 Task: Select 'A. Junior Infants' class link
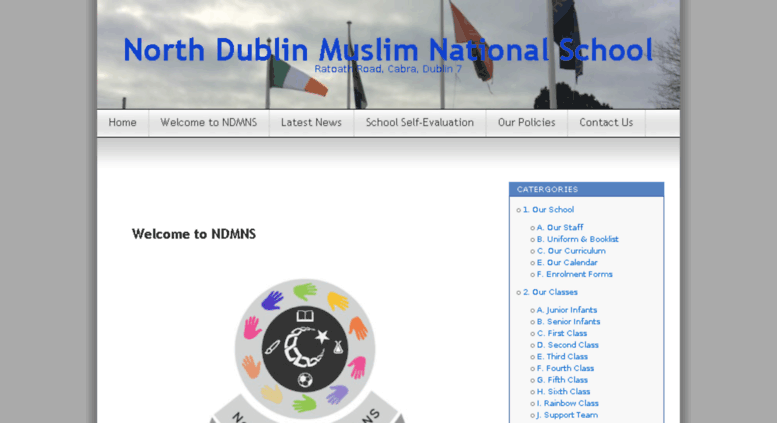(x=571, y=310)
